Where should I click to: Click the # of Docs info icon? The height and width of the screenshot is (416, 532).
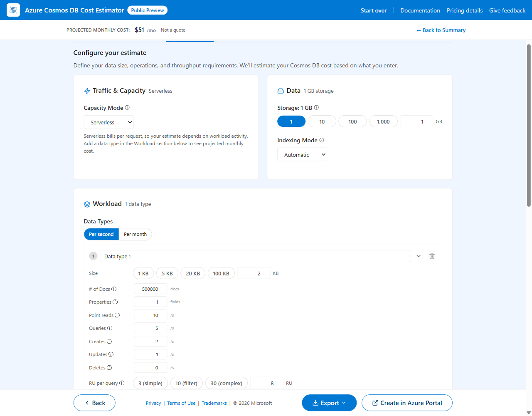click(x=114, y=289)
